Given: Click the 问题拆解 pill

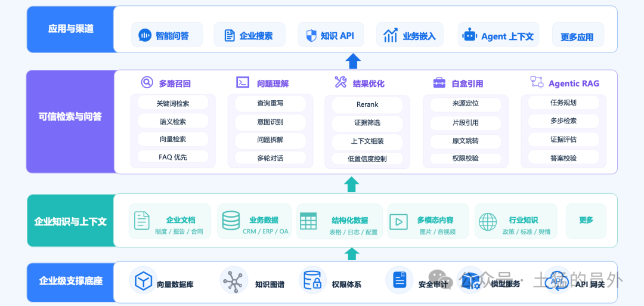Looking at the screenshot, I should pos(270,140).
